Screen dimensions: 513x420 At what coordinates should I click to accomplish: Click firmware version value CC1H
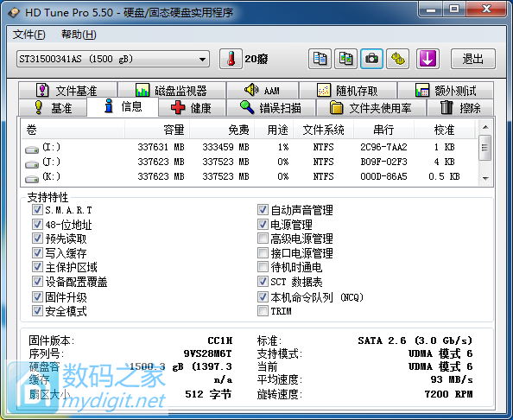[220, 340]
